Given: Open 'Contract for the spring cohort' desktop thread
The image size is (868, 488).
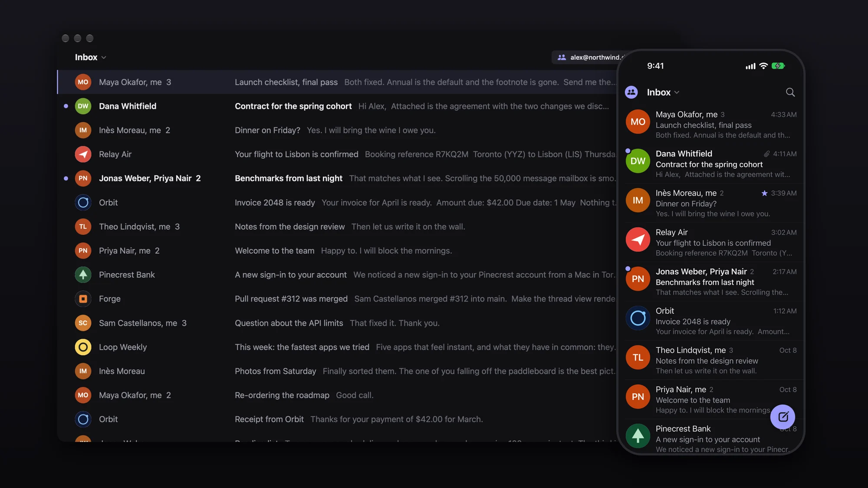Looking at the screenshot, I should 337,106.
